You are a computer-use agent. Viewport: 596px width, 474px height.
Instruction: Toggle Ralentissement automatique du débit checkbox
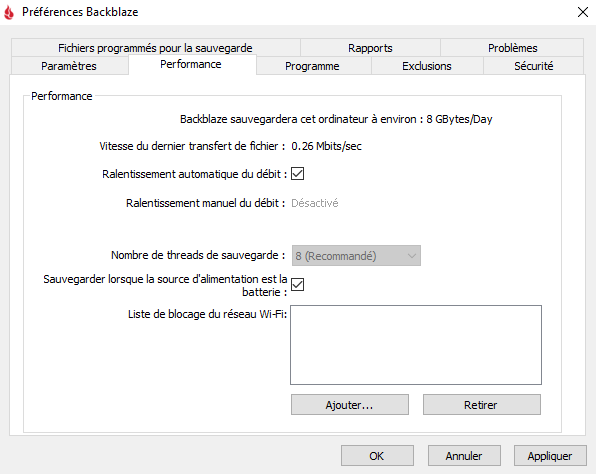pos(297,174)
